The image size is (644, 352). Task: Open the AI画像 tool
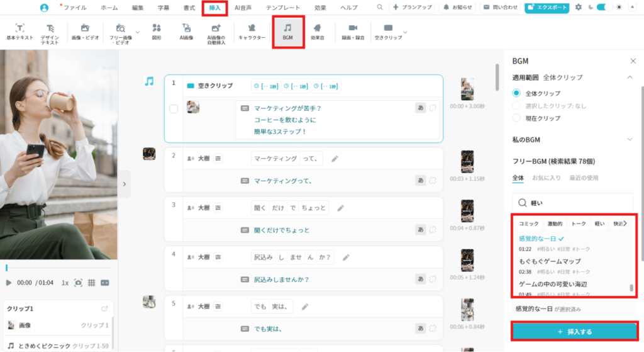click(186, 32)
